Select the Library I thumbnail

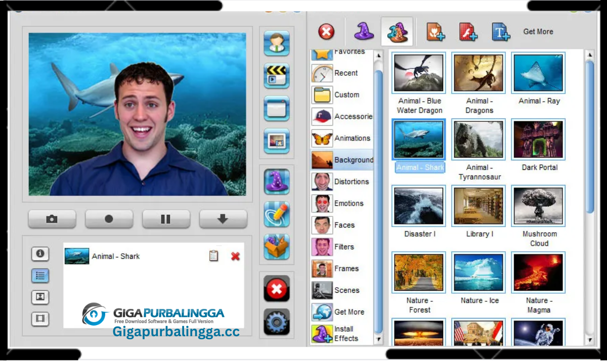pos(479,206)
